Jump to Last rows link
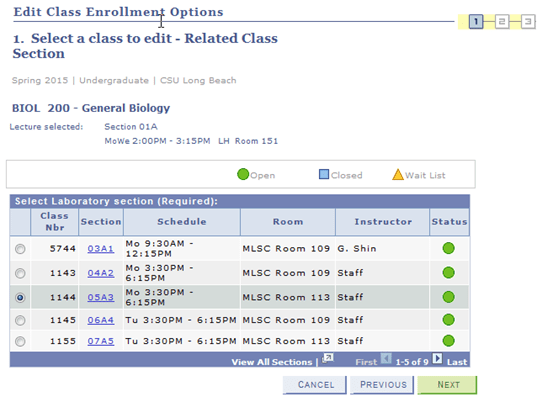The height and width of the screenshot is (397, 537). (x=457, y=362)
